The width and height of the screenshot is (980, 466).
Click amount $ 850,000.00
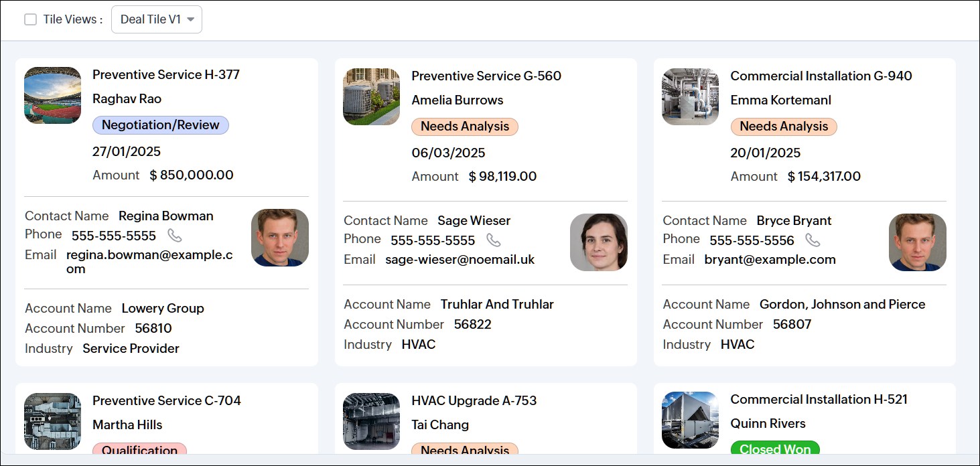tap(192, 175)
